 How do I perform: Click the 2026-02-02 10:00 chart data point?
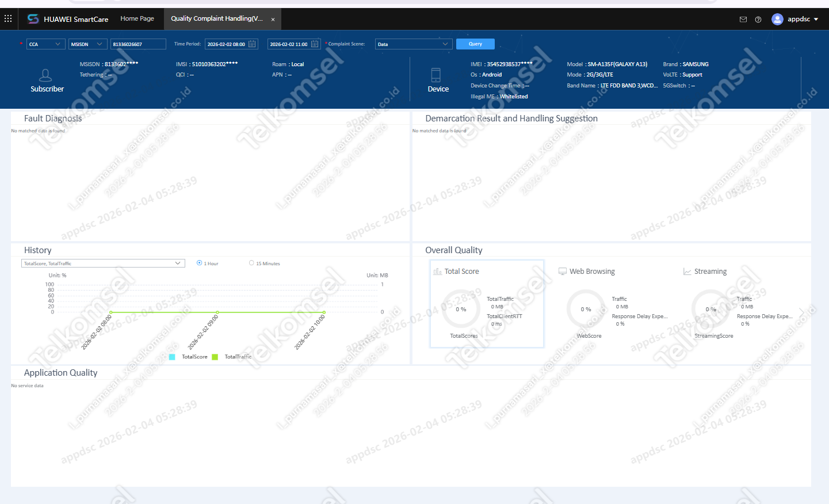pos(324,312)
